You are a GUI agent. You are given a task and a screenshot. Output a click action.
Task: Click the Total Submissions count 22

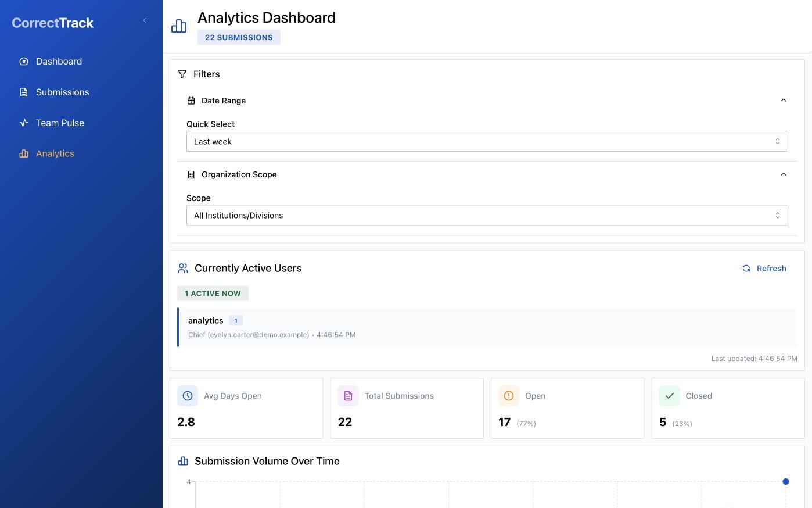[x=345, y=423]
